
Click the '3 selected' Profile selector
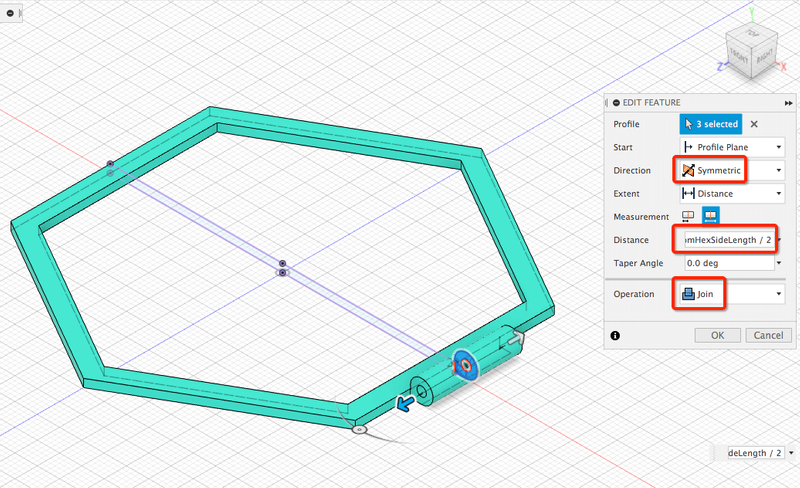pyautogui.click(x=710, y=124)
